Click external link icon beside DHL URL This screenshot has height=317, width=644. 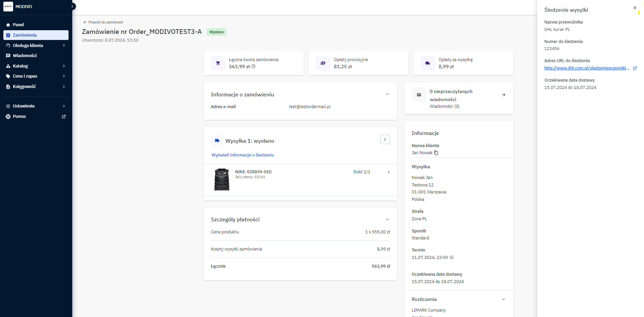[x=635, y=68]
